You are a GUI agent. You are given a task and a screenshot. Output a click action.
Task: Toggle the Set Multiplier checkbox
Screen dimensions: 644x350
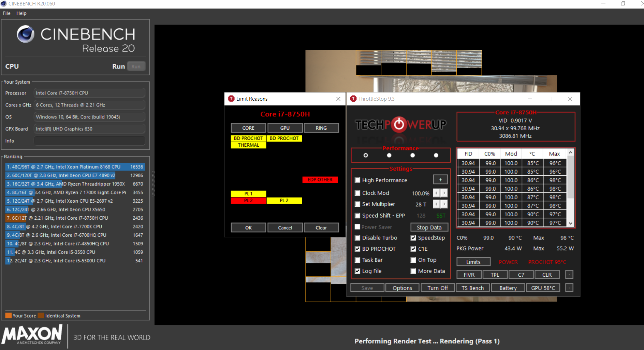point(357,204)
